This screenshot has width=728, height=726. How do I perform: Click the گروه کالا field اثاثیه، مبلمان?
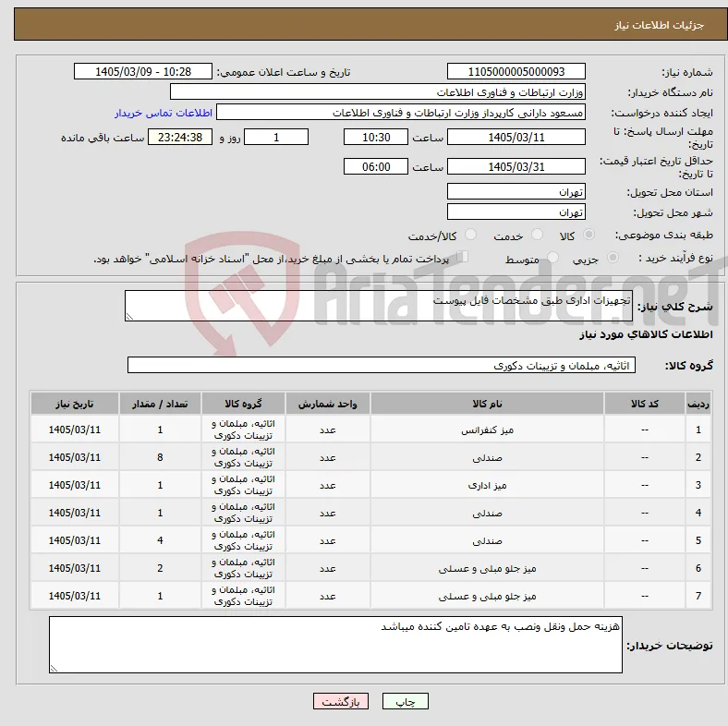[382, 366]
